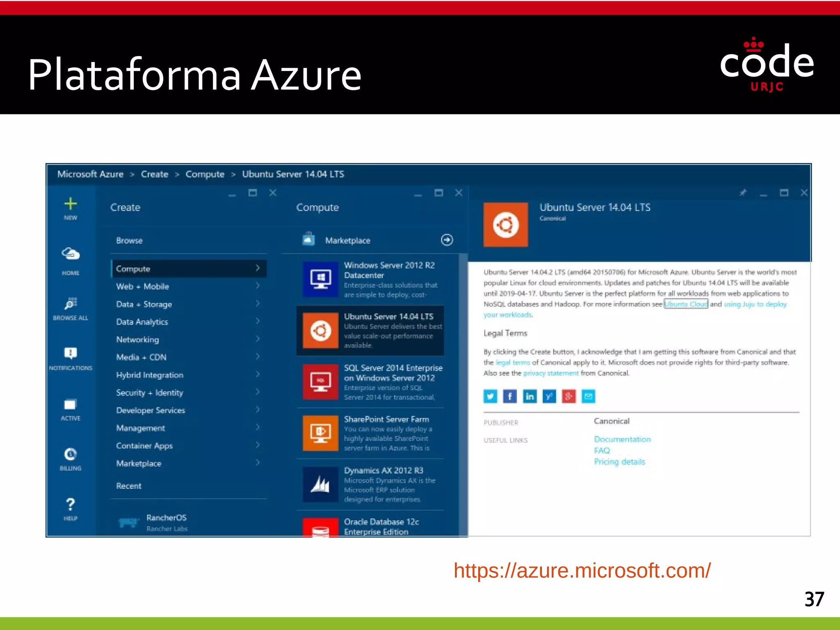Expand the Data + Storage chevron

258,303
